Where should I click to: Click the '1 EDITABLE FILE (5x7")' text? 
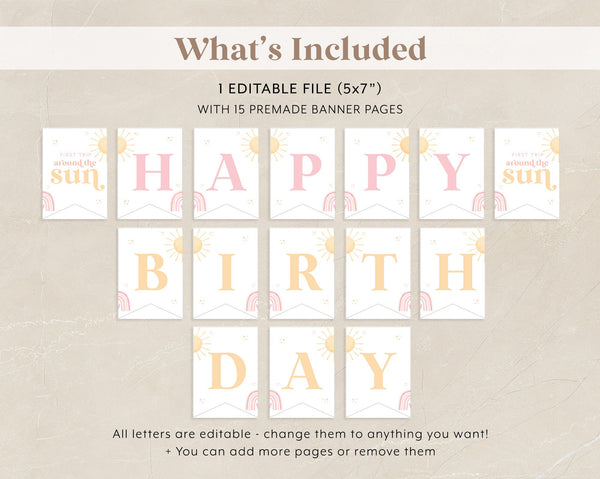(300, 89)
